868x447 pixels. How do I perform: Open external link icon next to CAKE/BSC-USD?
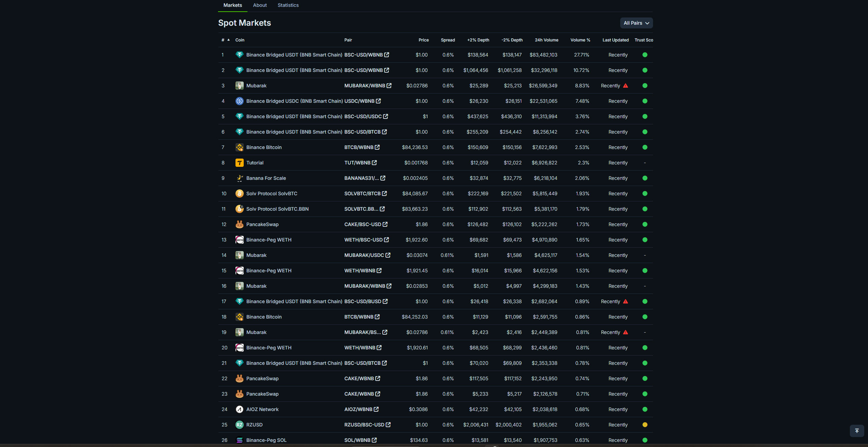click(385, 224)
